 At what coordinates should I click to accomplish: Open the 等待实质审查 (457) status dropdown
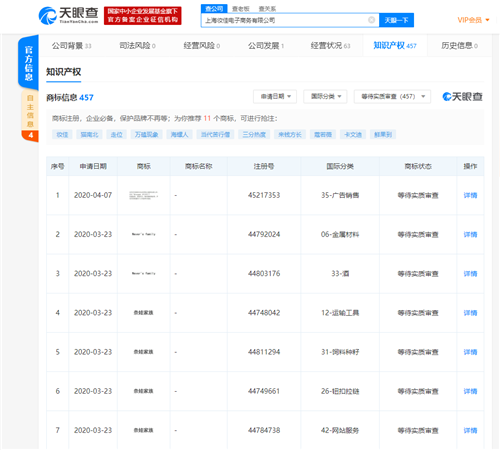[392, 97]
